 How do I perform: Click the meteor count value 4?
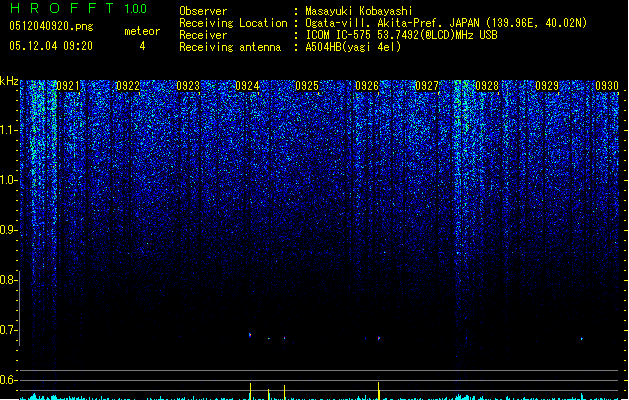point(142,46)
